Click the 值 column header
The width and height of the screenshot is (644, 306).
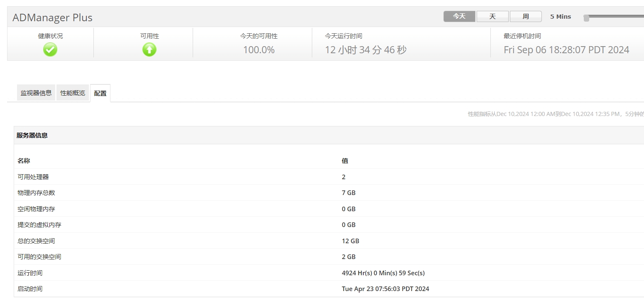point(345,161)
